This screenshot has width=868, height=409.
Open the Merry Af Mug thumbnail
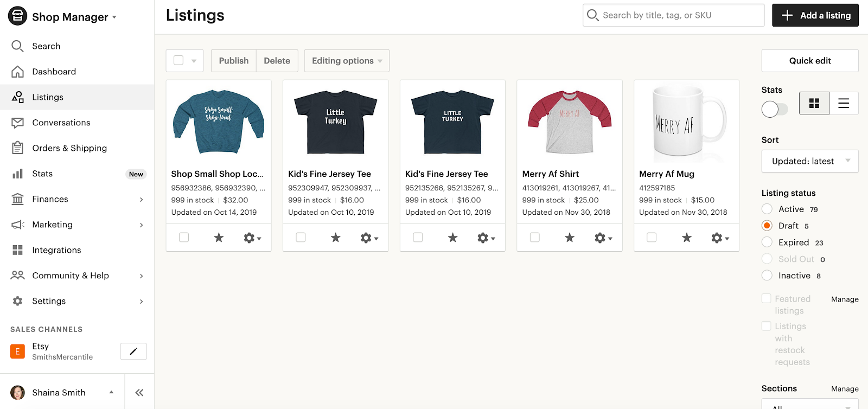coord(687,123)
